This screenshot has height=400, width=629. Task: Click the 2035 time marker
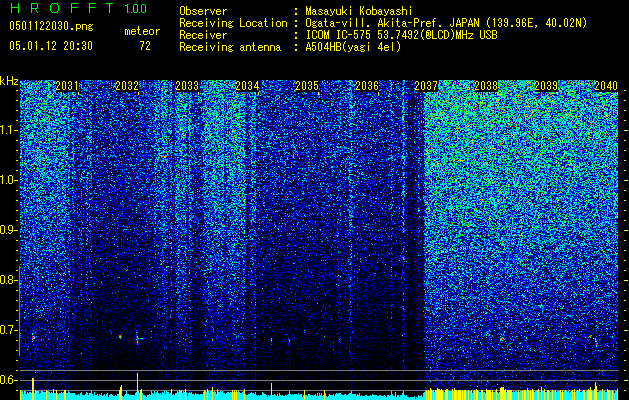[x=307, y=86]
